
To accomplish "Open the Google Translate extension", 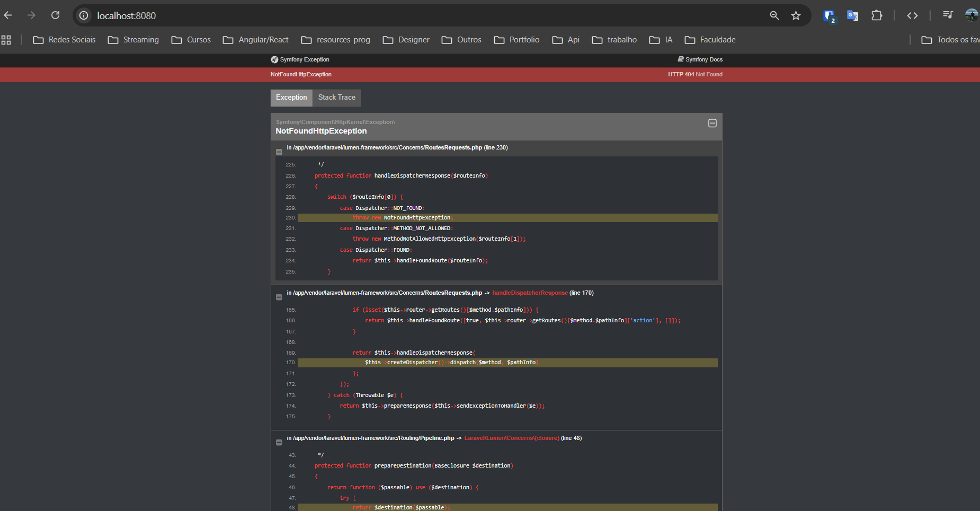I will (852, 15).
